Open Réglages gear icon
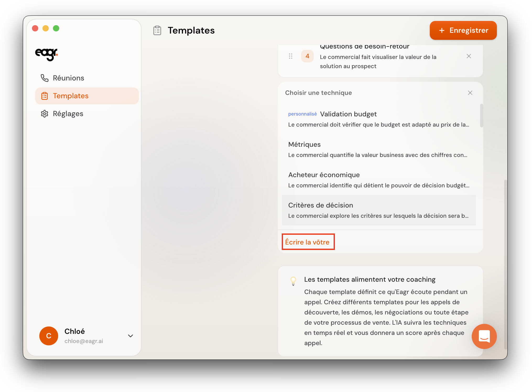The height and width of the screenshot is (392, 532). pyautogui.click(x=45, y=114)
